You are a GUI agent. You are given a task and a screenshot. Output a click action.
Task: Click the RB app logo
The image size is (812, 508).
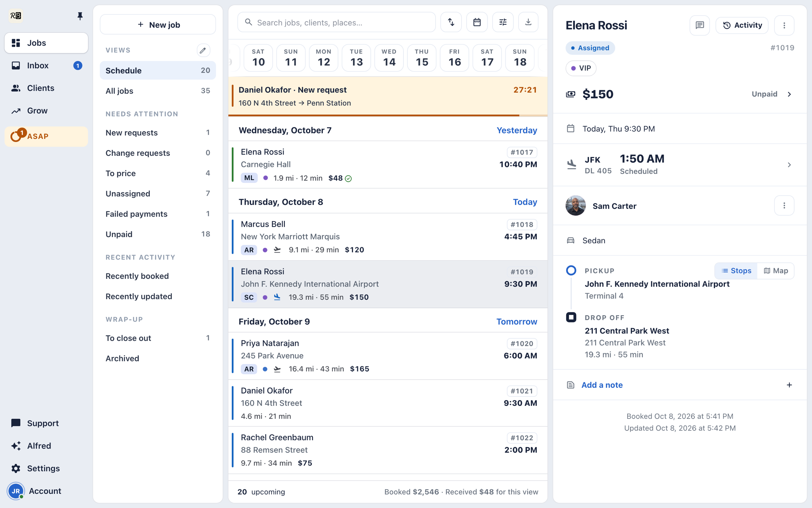pos(16,16)
